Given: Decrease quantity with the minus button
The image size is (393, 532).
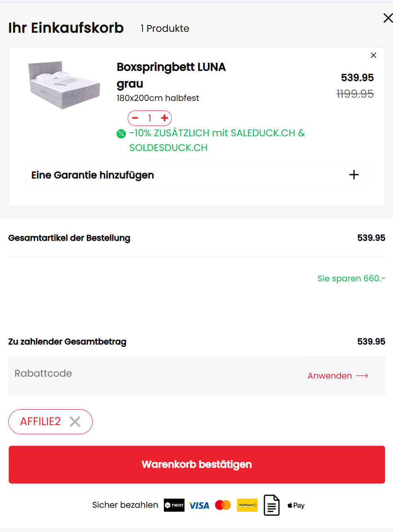Looking at the screenshot, I should point(135,118).
